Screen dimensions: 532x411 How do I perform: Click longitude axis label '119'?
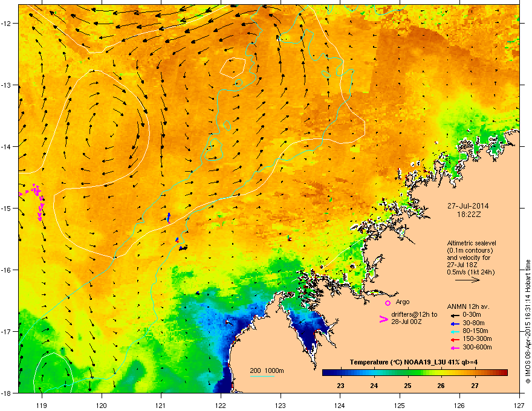click(41, 405)
